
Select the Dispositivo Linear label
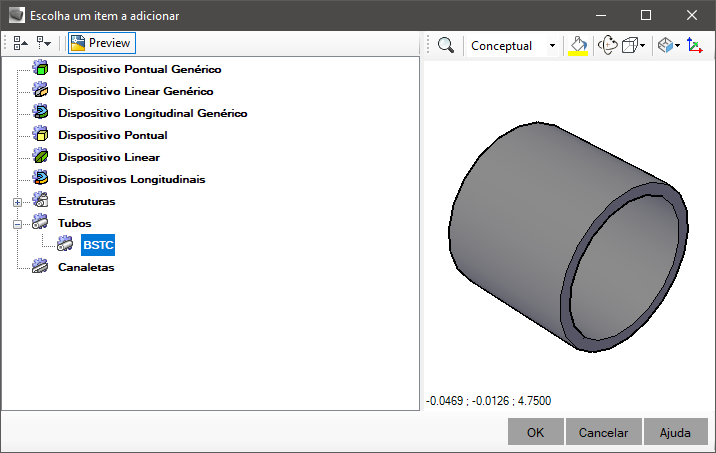109,157
